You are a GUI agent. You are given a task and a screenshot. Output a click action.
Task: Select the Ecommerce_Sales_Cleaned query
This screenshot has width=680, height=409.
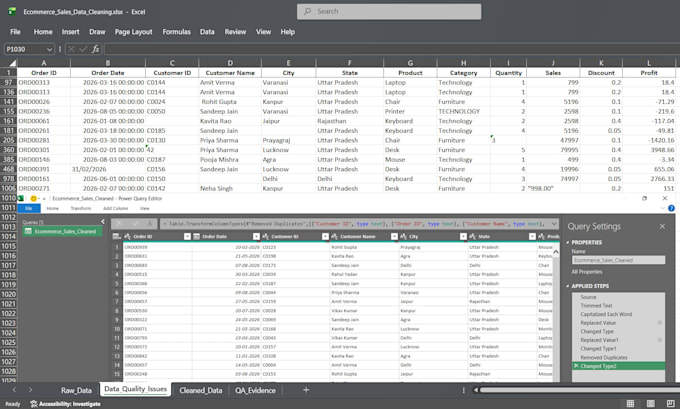(61, 231)
